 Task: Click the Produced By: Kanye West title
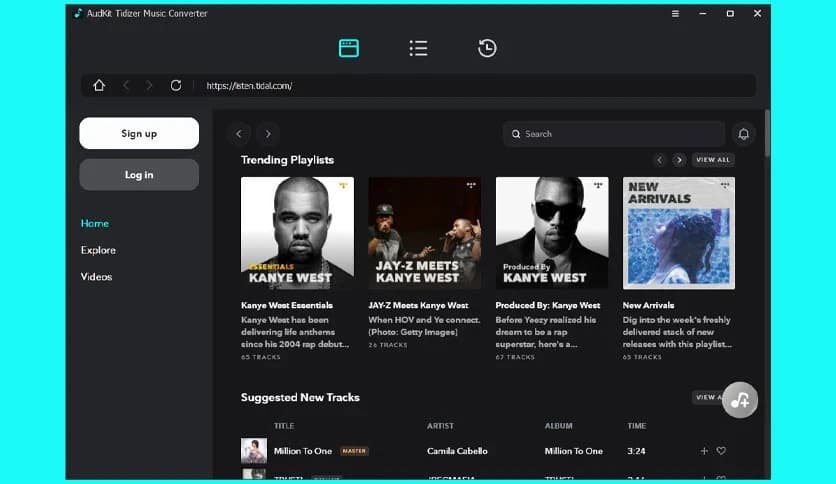coord(548,305)
